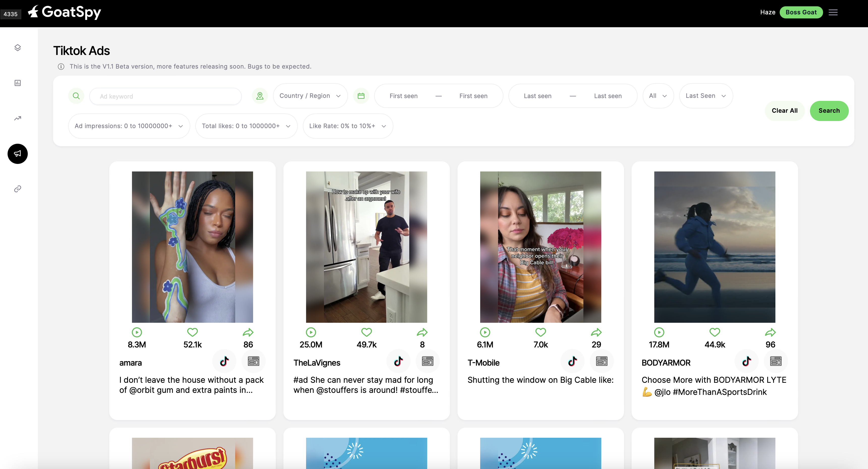Click the Clear All button

[x=784, y=111]
